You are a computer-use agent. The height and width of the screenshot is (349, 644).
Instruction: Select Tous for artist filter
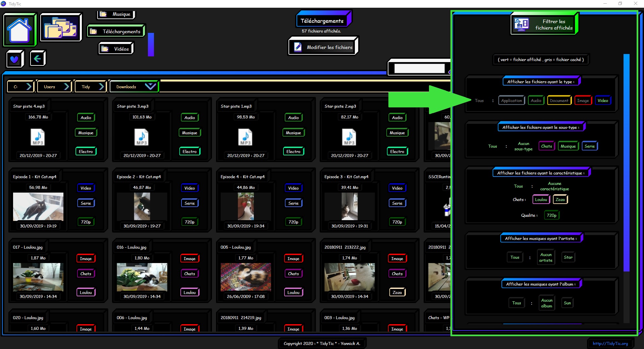[x=515, y=257]
